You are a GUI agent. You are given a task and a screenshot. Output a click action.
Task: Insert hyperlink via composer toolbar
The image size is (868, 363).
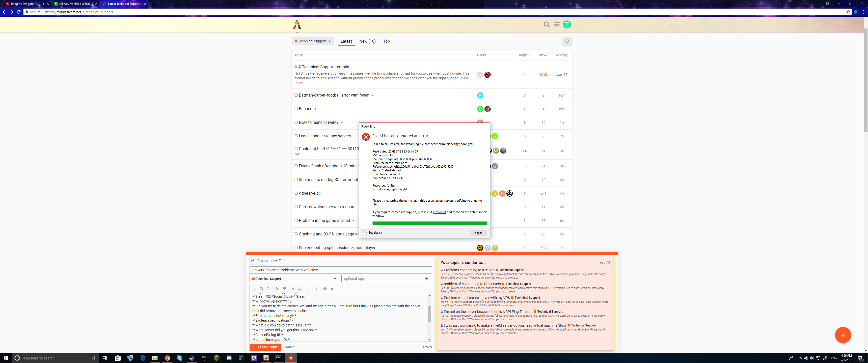click(x=277, y=289)
